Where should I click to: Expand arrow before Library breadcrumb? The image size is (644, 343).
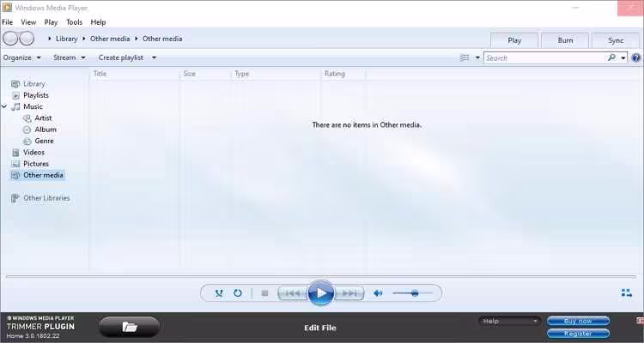click(x=50, y=39)
